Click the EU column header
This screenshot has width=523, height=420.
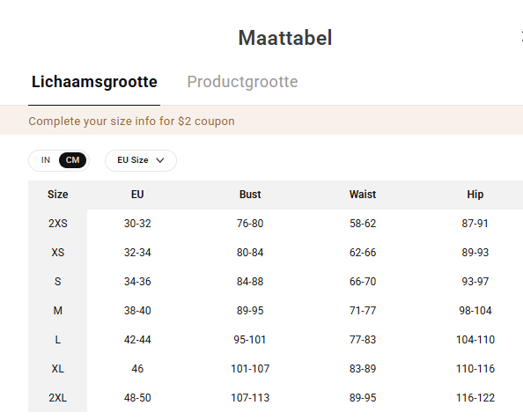click(x=137, y=195)
